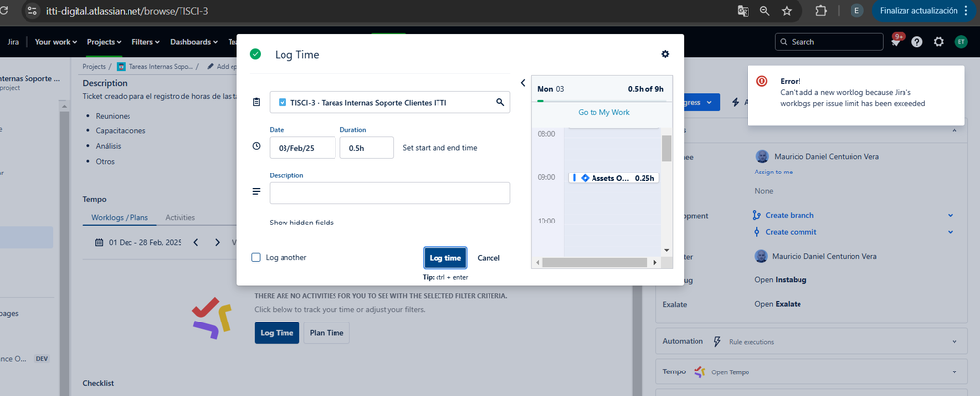980x396 pixels.
Task: Open the browser profile E icon
Action: pyautogui.click(x=856, y=11)
